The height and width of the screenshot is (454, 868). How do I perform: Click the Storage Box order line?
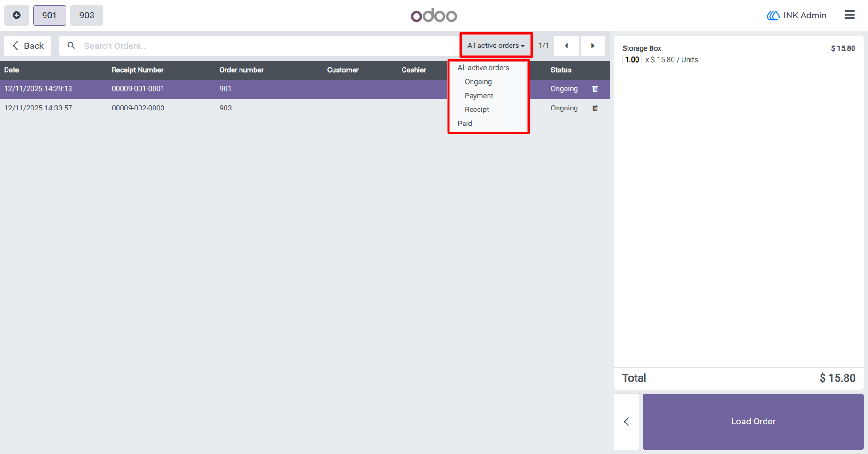point(738,54)
